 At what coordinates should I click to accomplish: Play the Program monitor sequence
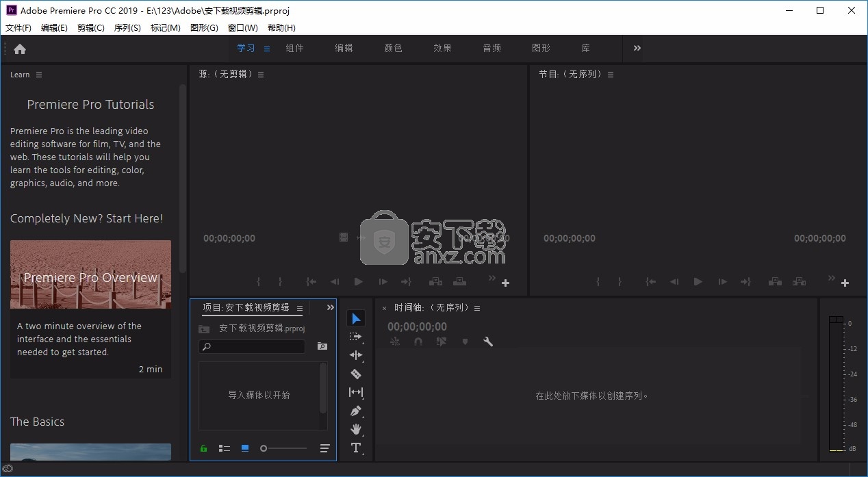click(698, 281)
